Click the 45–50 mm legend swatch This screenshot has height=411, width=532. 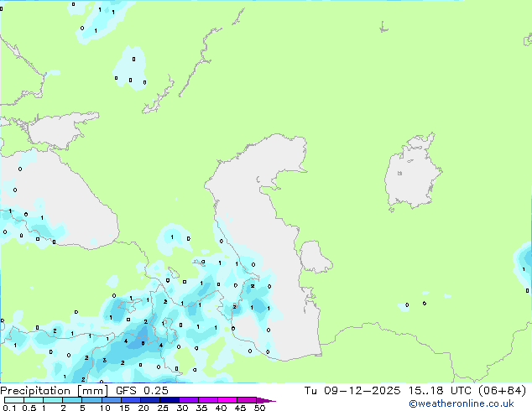pos(247,400)
